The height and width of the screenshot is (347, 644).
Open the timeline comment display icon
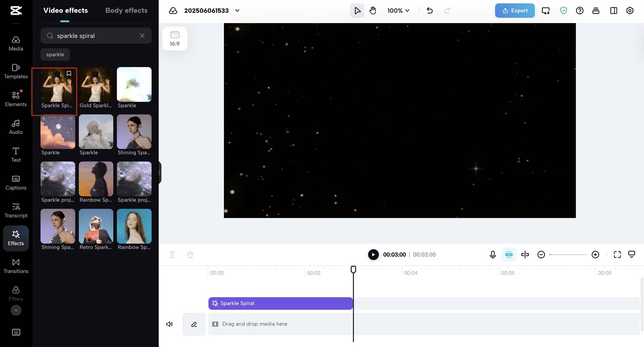631,254
